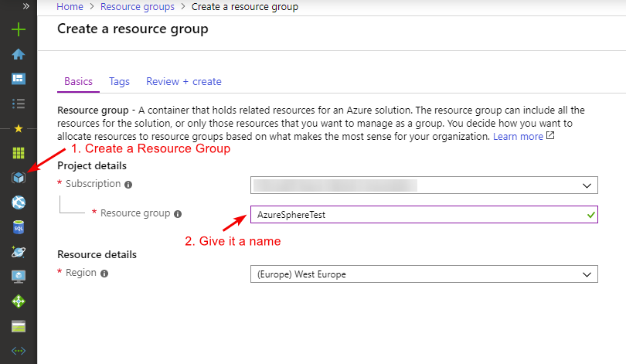The image size is (626, 364).
Task: Go to Home via the sidebar house icon
Action: click(19, 54)
